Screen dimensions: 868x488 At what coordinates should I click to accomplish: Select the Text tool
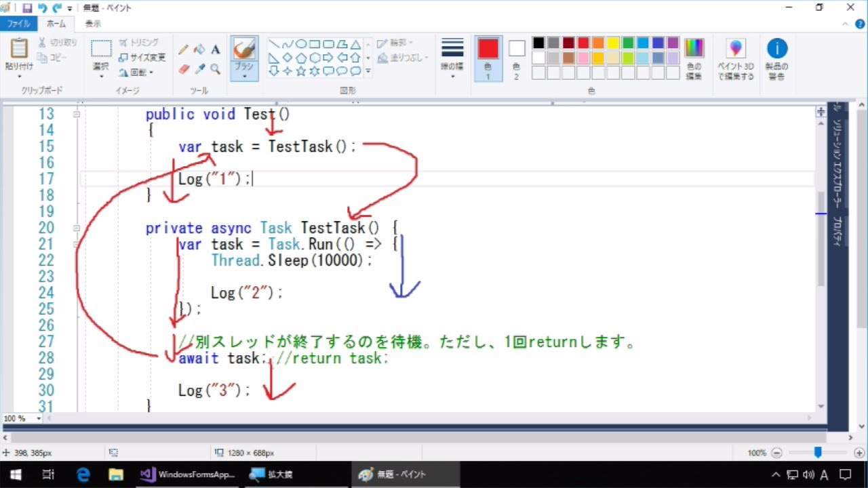pos(216,49)
